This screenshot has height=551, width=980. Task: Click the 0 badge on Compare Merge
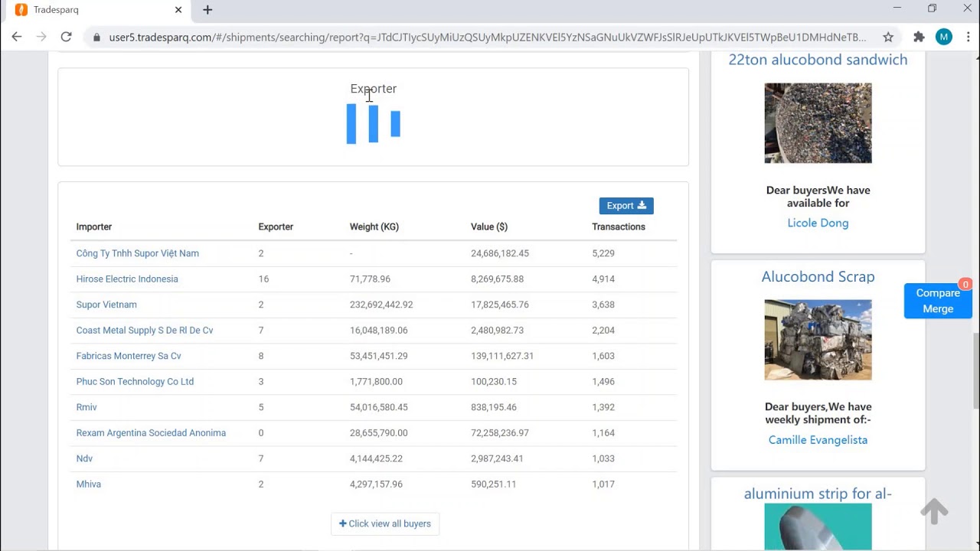point(965,284)
